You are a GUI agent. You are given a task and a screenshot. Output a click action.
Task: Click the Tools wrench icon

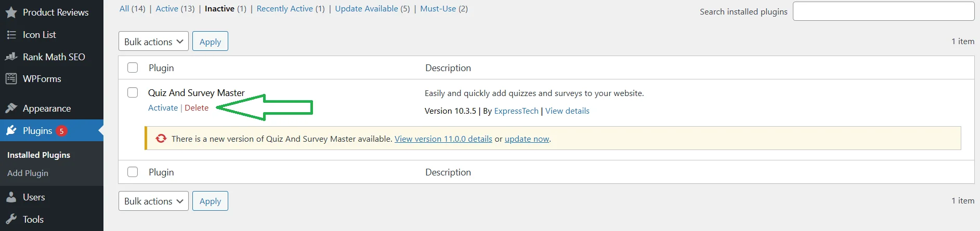coord(11,220)
